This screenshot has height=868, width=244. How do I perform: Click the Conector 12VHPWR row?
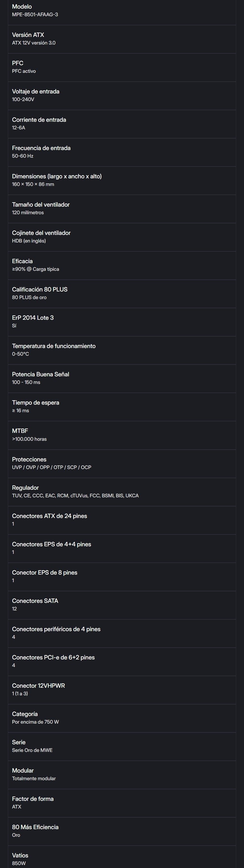click(122, 690)
